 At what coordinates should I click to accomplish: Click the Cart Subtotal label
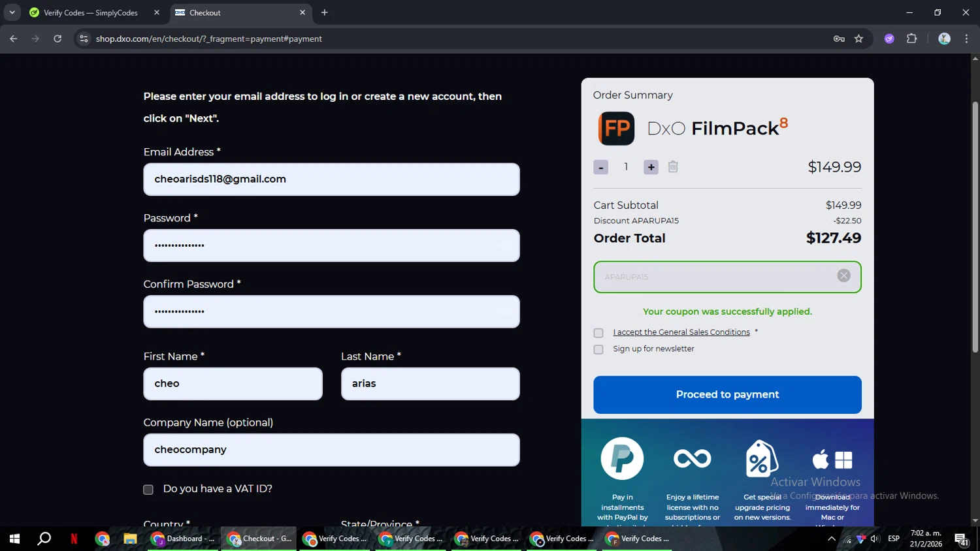[626, 205]
